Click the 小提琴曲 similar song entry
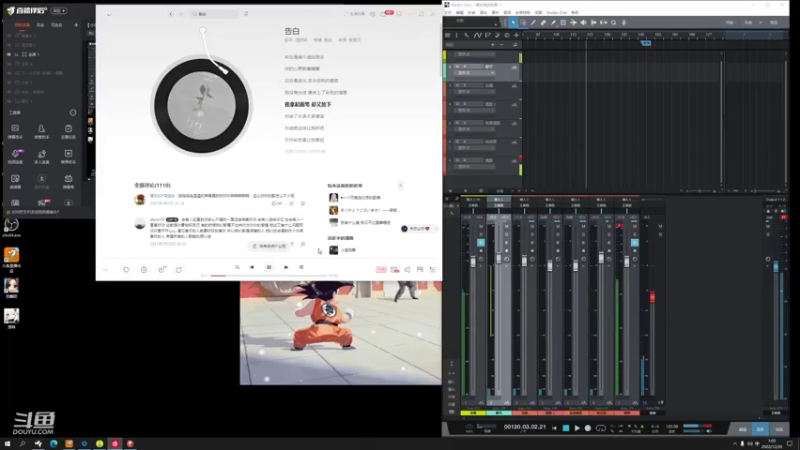 tap(348, 250)
